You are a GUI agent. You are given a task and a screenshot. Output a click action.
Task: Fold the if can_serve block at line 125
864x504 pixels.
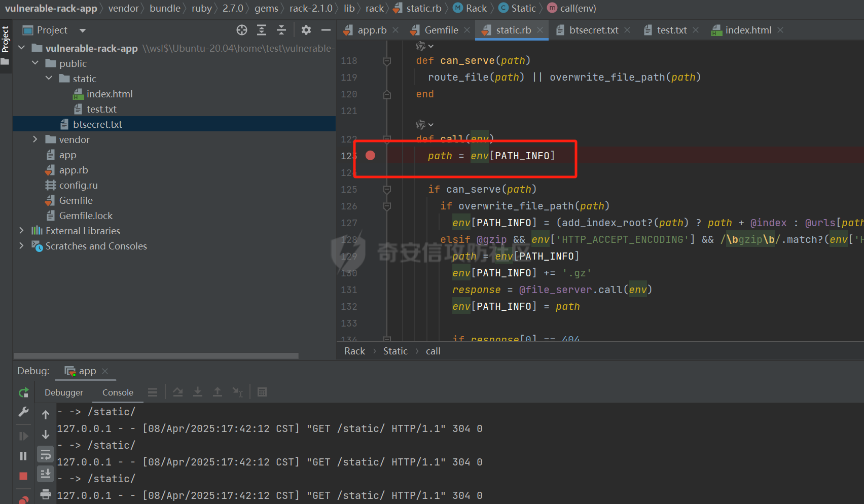click(x=387, y=190)
